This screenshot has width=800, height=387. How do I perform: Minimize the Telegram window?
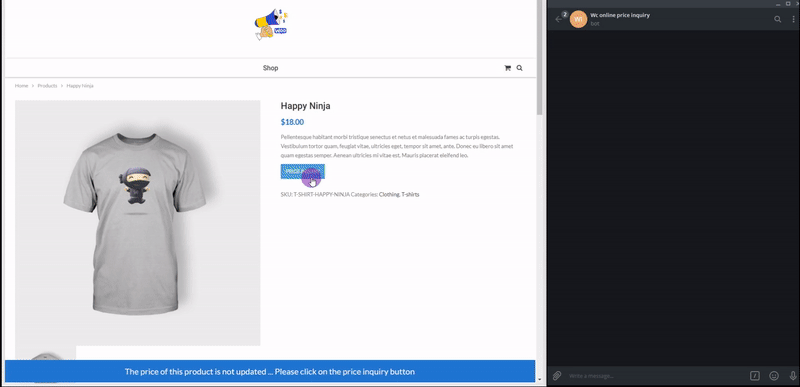click(779, 4)
